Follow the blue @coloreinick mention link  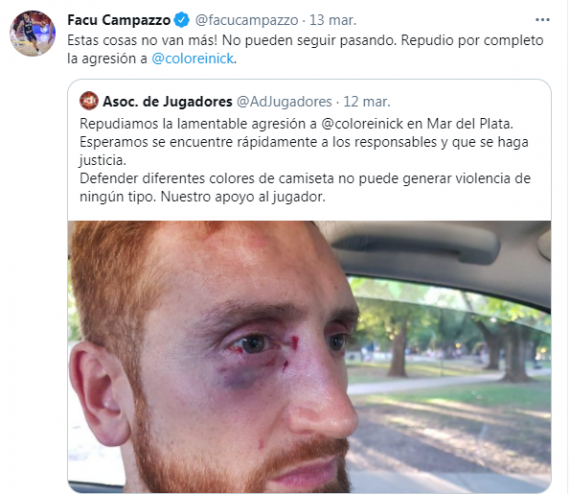[193, 59]
